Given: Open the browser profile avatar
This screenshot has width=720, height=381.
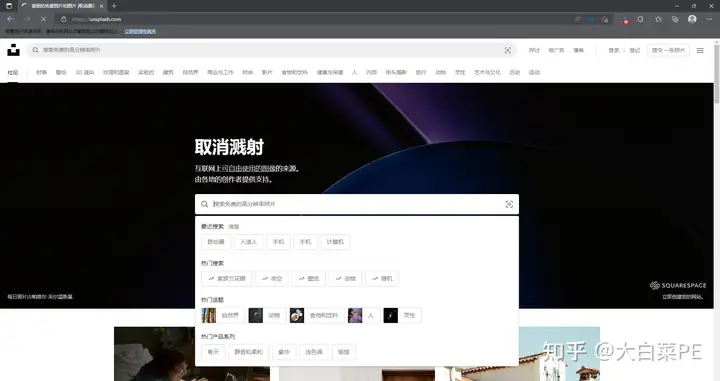Looking at the screenshot, I should [692, 19].
